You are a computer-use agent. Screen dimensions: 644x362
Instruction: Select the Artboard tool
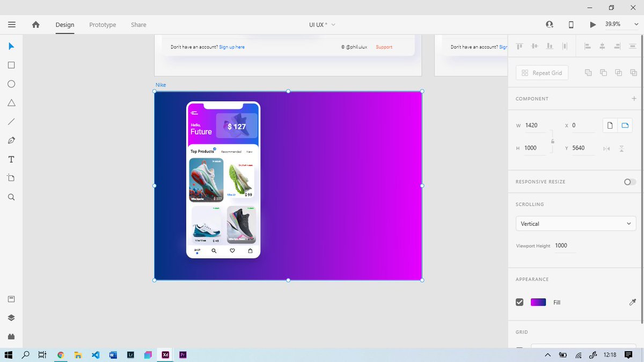tap(11, 178)
